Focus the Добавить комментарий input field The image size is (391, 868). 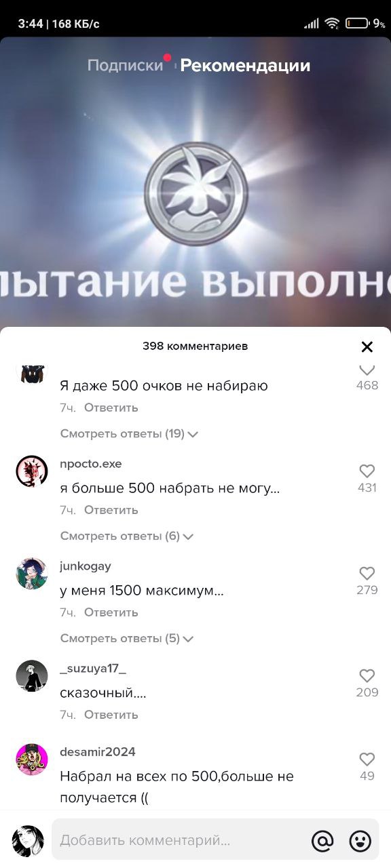179,841
